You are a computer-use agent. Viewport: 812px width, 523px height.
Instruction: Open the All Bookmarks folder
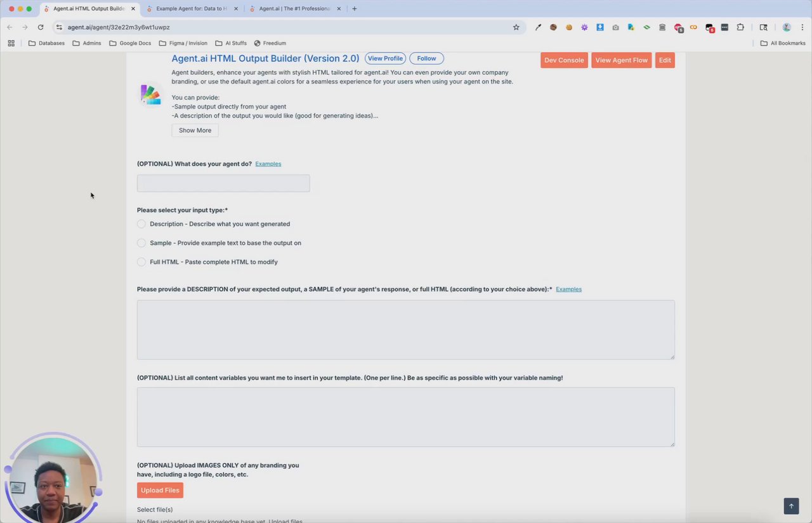click(x=783, y=43)
